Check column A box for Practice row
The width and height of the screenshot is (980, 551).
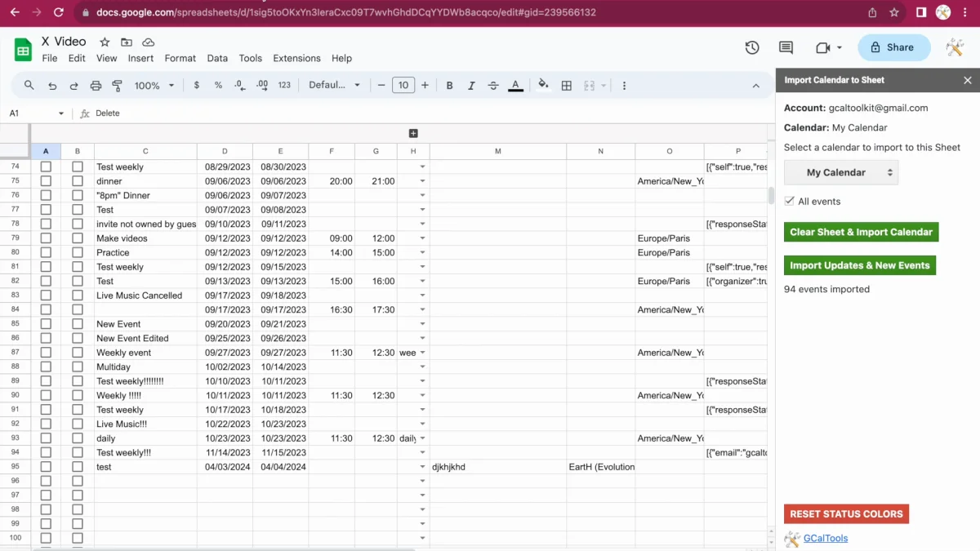pyautogui.click(x=46, y=252)
